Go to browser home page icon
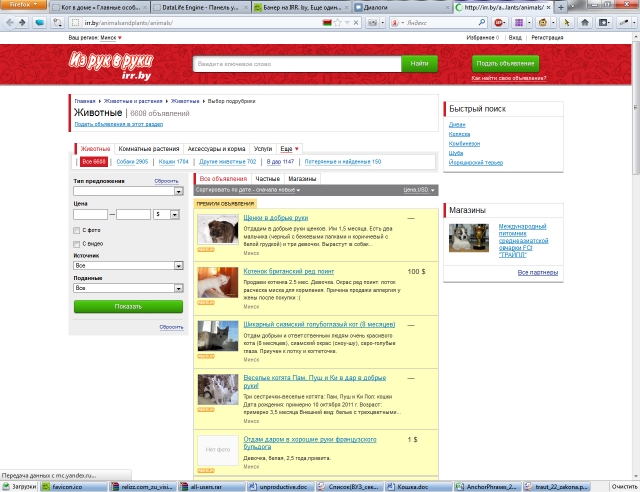Screen dimensions: 640x492 pyautogui.click(x=584, y=23)
